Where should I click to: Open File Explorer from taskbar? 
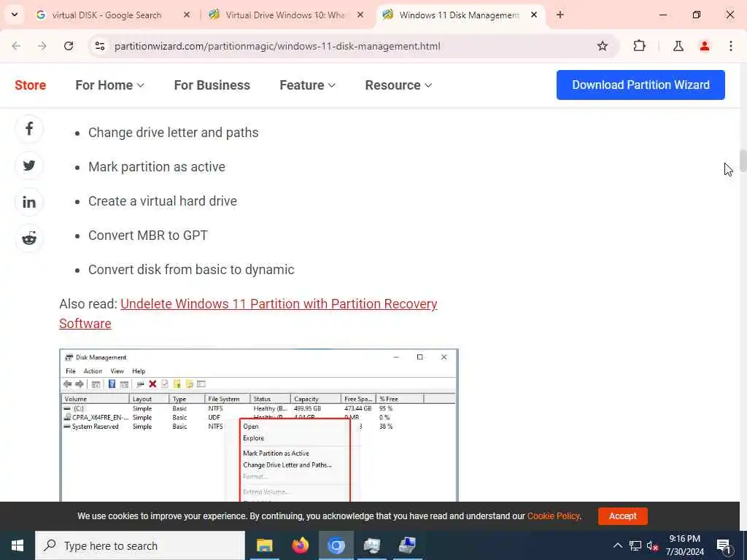264,545
